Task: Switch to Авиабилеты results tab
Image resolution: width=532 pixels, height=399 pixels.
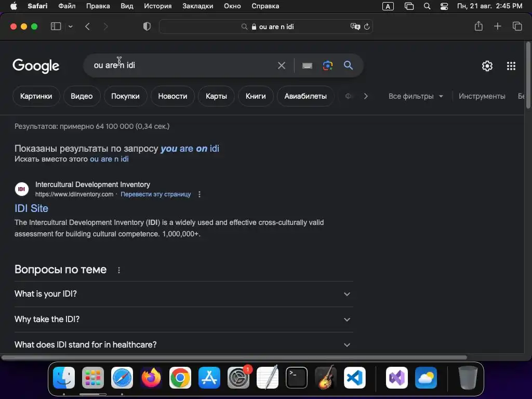Action: point(305,96)
